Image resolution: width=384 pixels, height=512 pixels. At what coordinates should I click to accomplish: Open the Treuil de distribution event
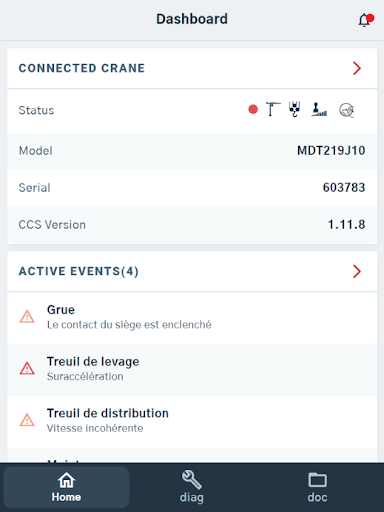coord(192,422)
